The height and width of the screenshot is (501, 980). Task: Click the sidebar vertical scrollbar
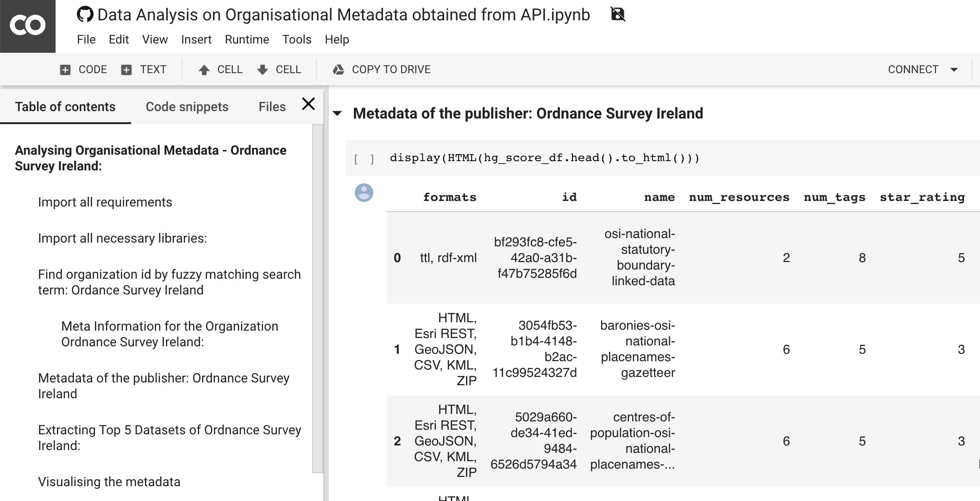point(317,299)
